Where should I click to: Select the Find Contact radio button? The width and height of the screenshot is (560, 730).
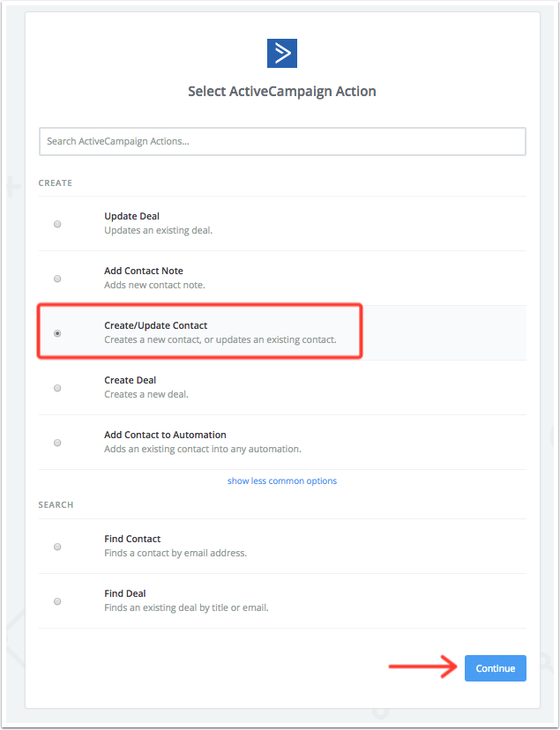click(57, 547)
